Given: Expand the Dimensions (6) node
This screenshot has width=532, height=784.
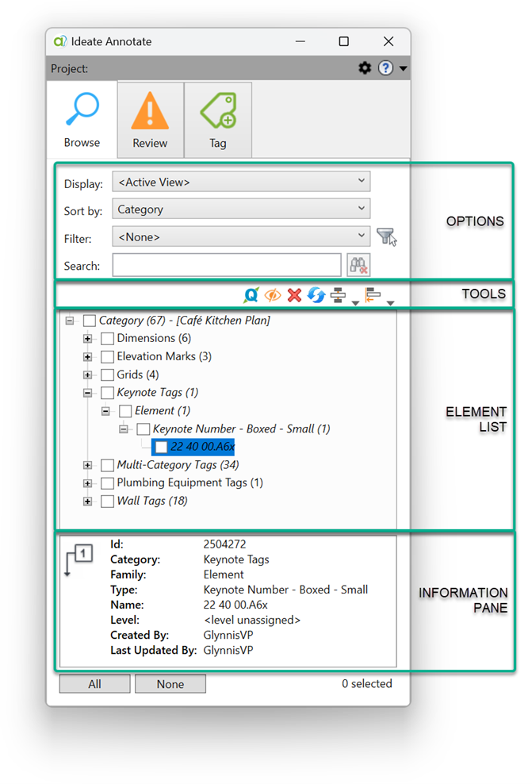Looking at the screenshot, I should [x=88, y=339].
